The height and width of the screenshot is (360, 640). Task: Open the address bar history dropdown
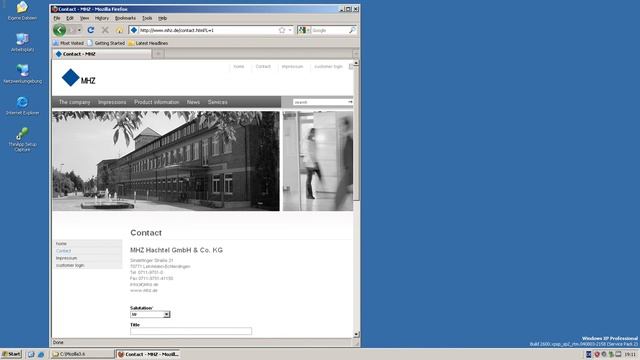coord(290,30)
